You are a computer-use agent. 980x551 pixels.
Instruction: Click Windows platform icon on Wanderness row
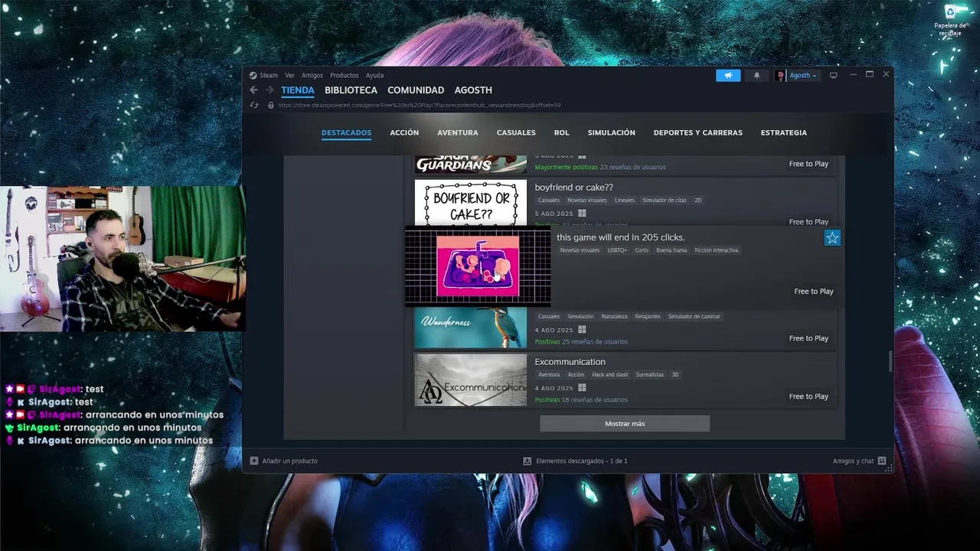(582, 330)
